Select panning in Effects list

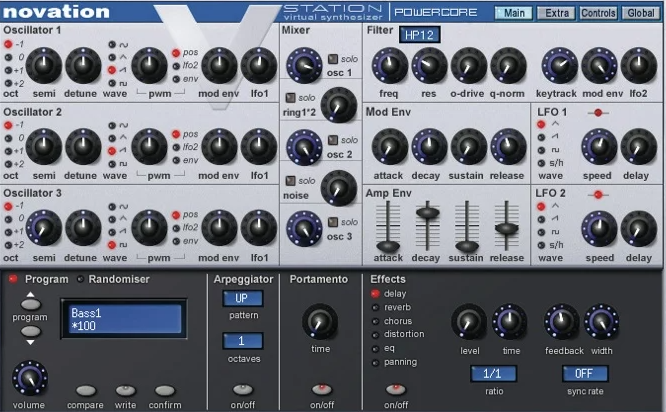375,363
